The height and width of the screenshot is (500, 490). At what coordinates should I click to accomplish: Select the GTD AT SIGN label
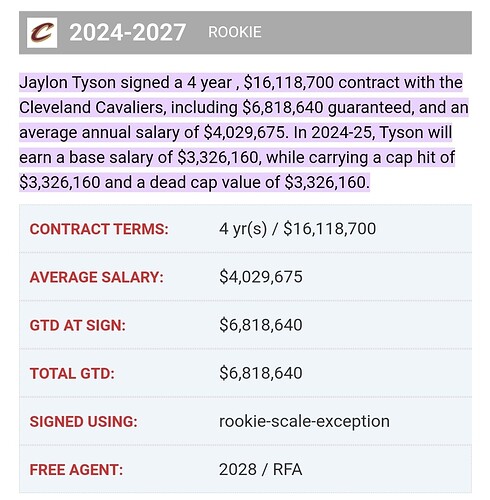[78, 325]
